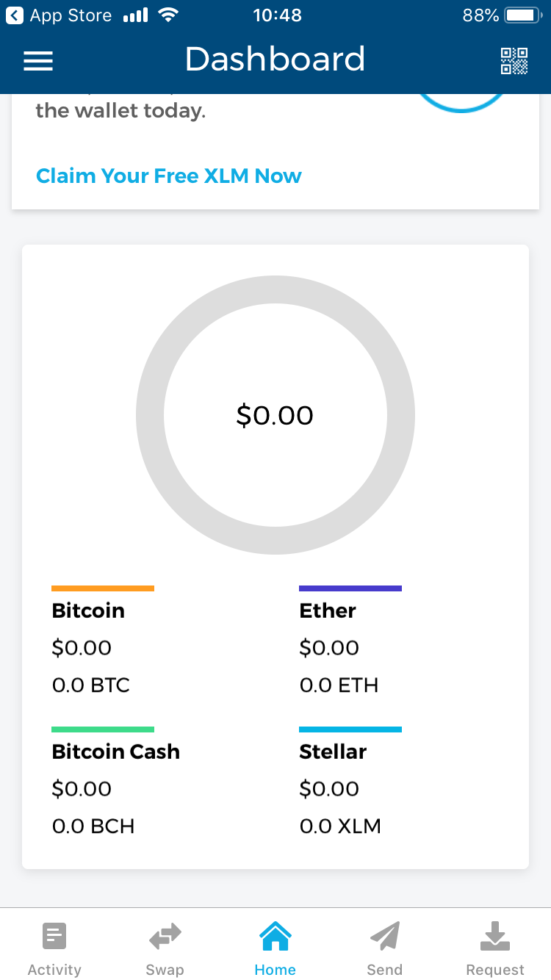The height and width of the screenshot is (980, 551).
Task: Tap the green Bitcoin Cash color bar
Action: 103,729
